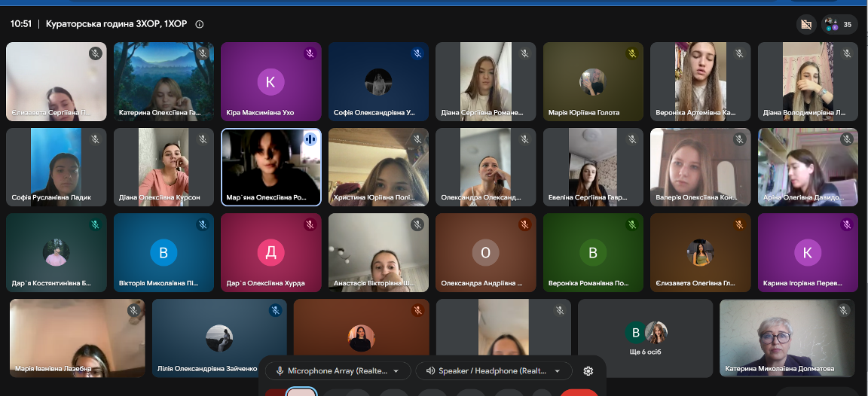Click muted mic icon on Діана Сергіївна tile
The height and width of the screenshot is (396, 868).
524,53
